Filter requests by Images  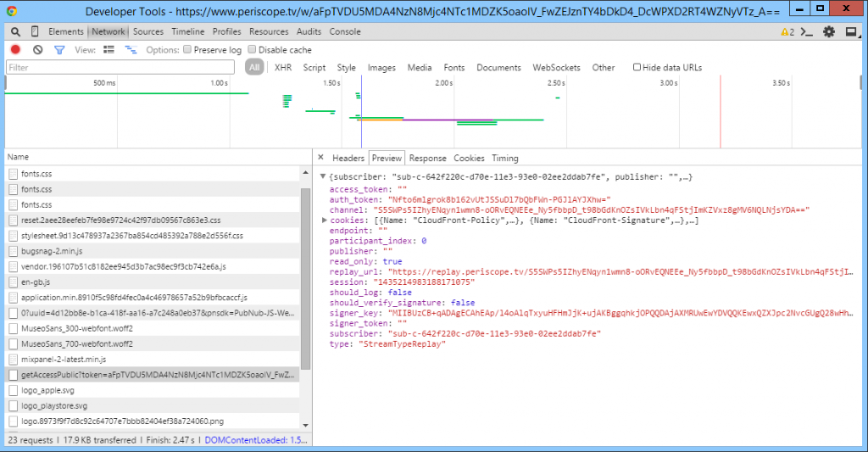(381, 68)
